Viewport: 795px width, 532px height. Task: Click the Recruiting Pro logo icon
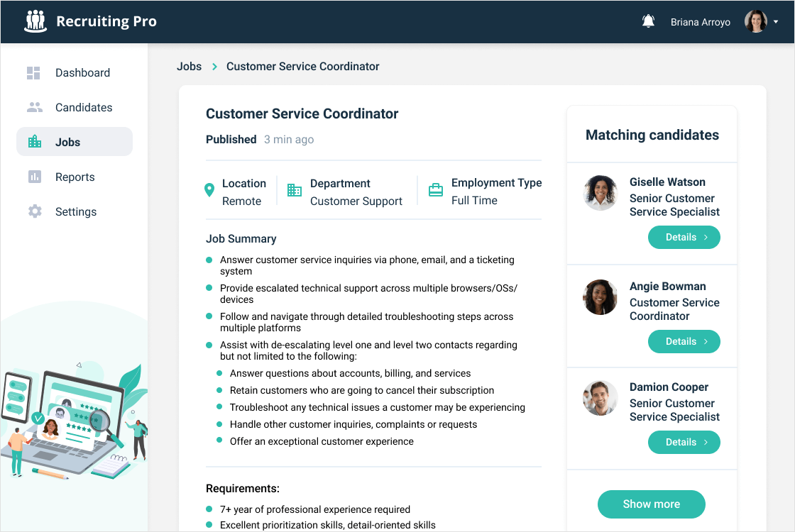point(35,21)
